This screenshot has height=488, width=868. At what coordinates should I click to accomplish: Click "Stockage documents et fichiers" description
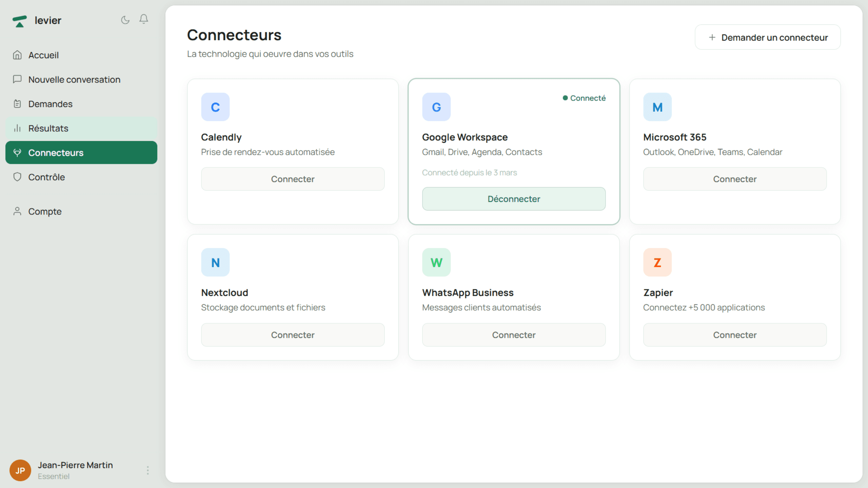click(263, 307)
